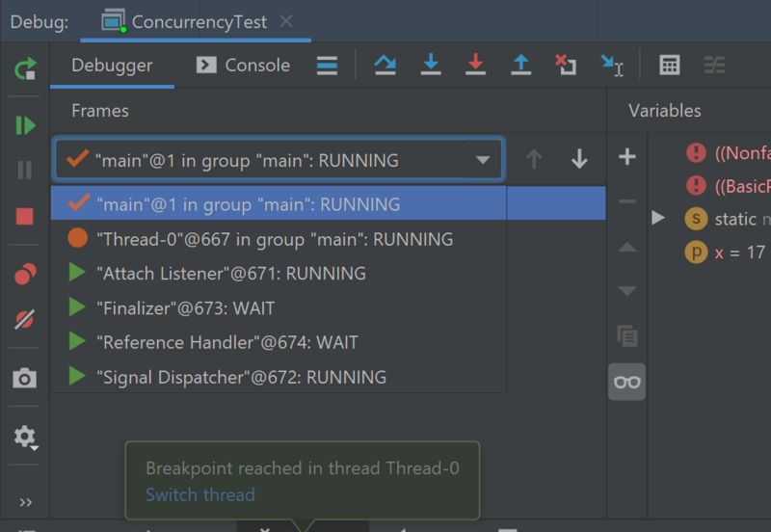The height and width of the screenshot is (532, 771).
Task: Move watch up triangle
Action: click(x=627, y=247)
